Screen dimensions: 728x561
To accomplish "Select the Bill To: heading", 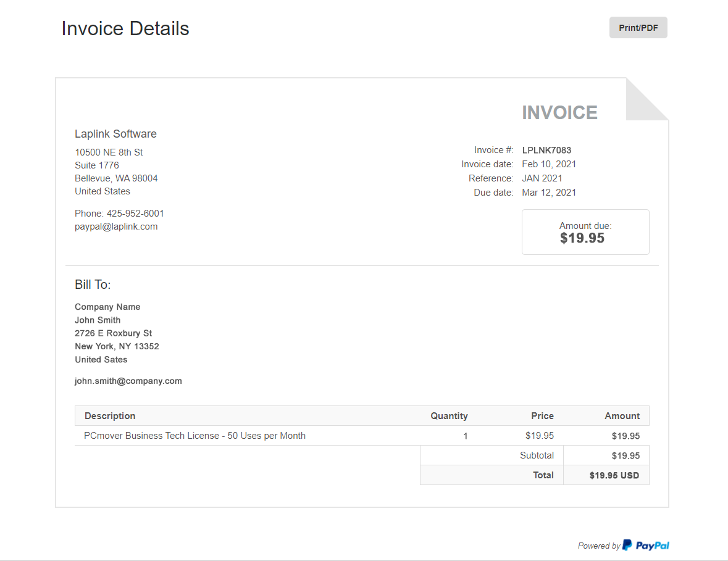I will pyautogui.click(x=93, y=285).
